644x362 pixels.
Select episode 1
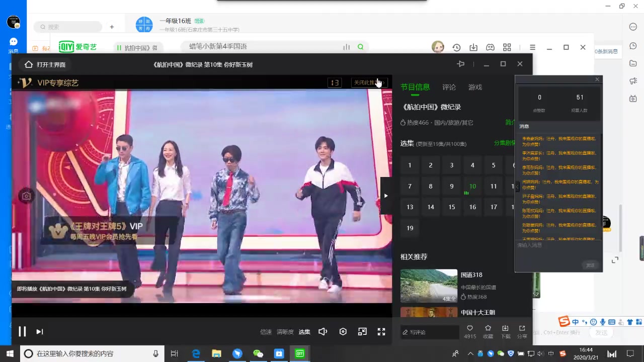click(x=410, y=165)
